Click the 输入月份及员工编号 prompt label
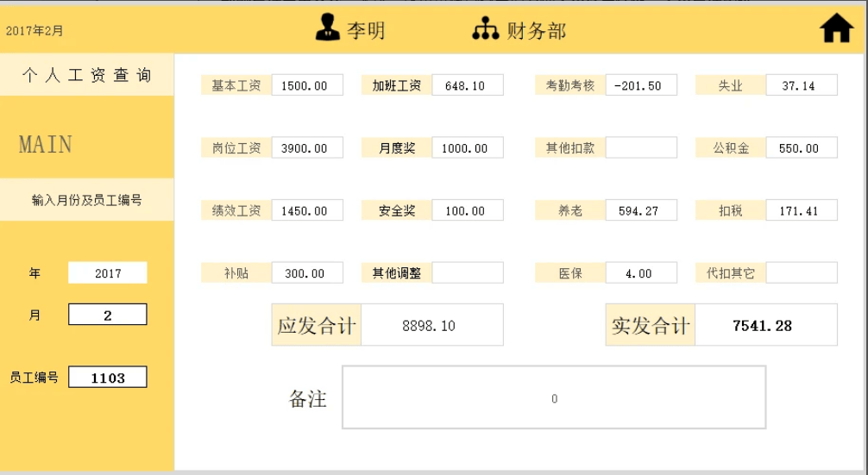 pos(87,200)
